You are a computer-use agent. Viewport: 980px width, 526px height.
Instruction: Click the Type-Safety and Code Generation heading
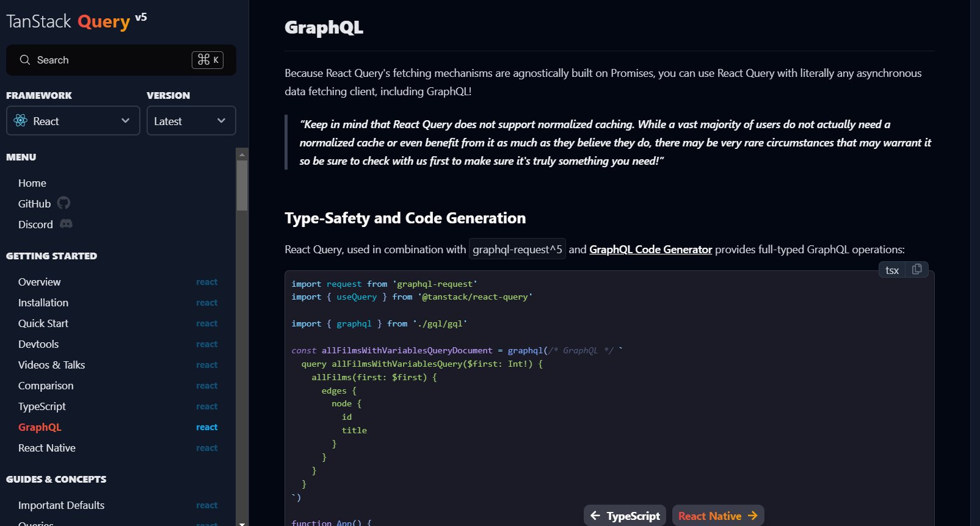point(405,218)
